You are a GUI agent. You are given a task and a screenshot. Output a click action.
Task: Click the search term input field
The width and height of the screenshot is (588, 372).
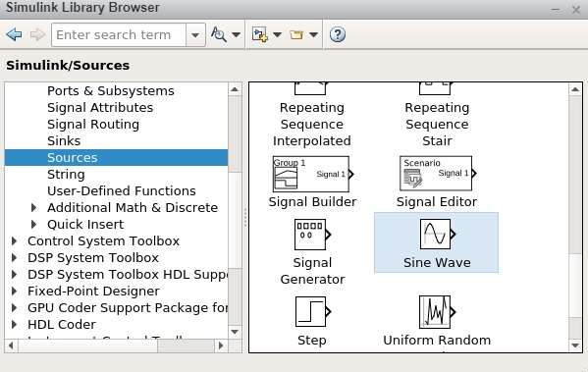[119, 35]
